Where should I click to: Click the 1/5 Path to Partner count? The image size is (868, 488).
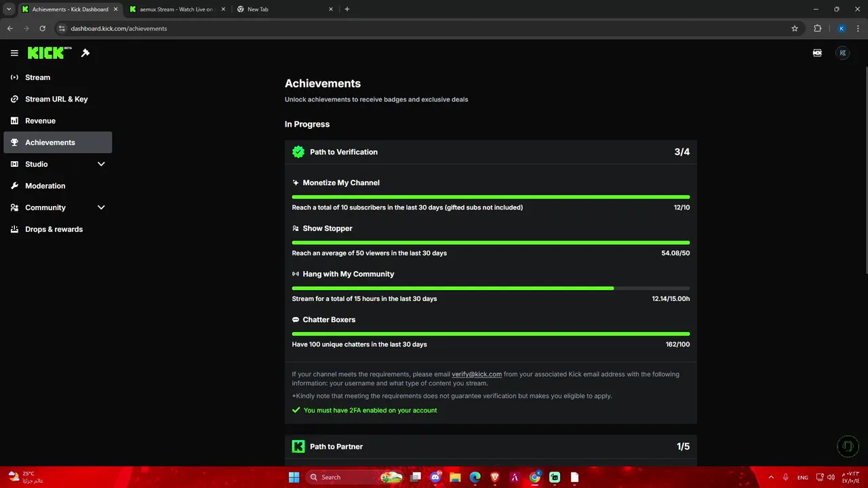click(683, 447)
